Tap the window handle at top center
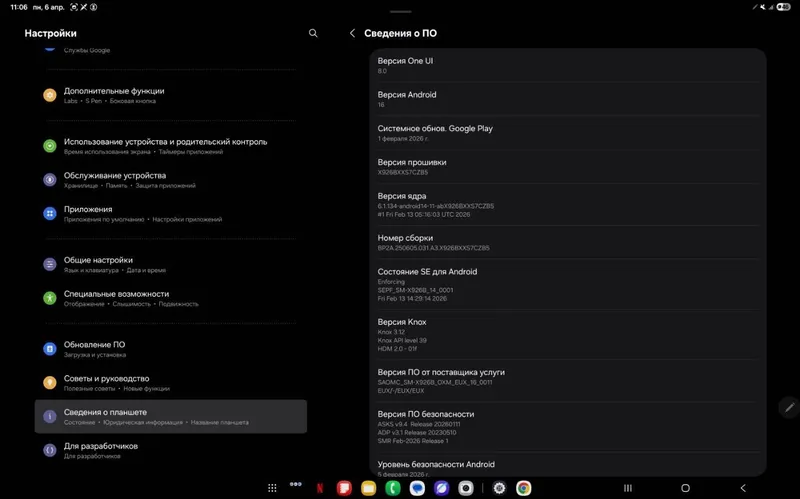800x499 pixels. pyautogui.click(x=400, y=11)
